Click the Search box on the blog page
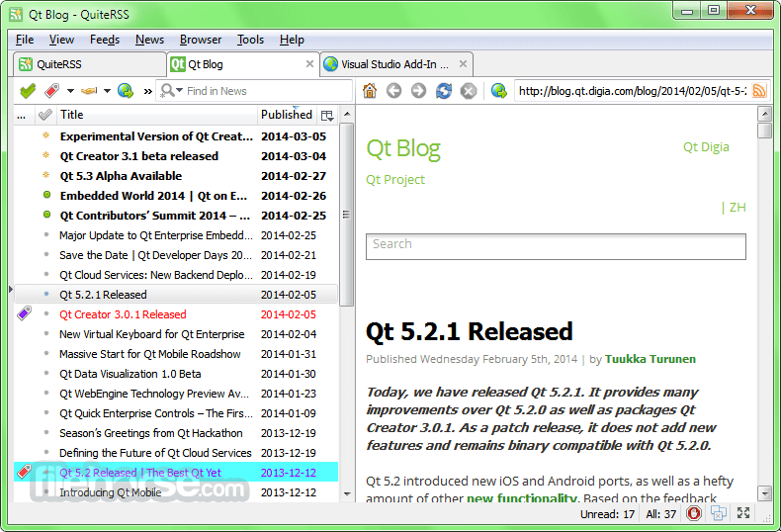The image size is (781, 532). point(556,246)
